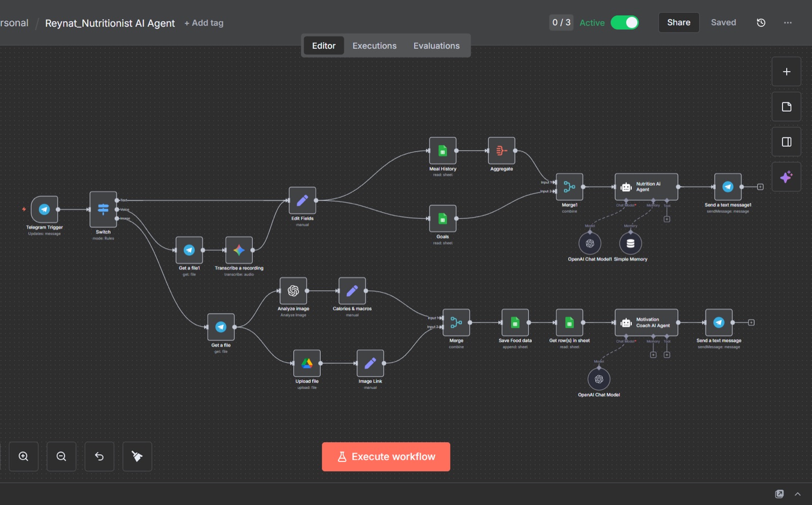Screen dimensions: 812x505
Task: Select the Upload file Google Drive node
Action: 307,363
